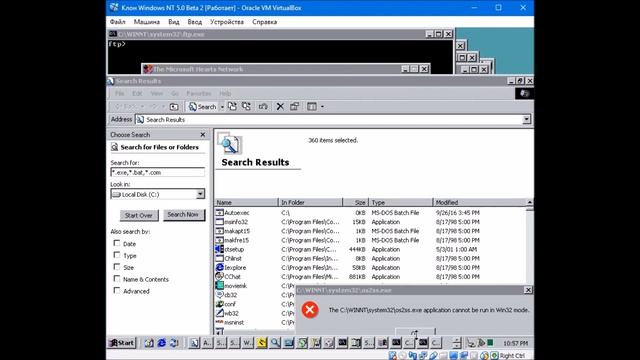Click the W.. taskbar button
The height and width of the screenshot is (360, 640).
tap(248, 343)
